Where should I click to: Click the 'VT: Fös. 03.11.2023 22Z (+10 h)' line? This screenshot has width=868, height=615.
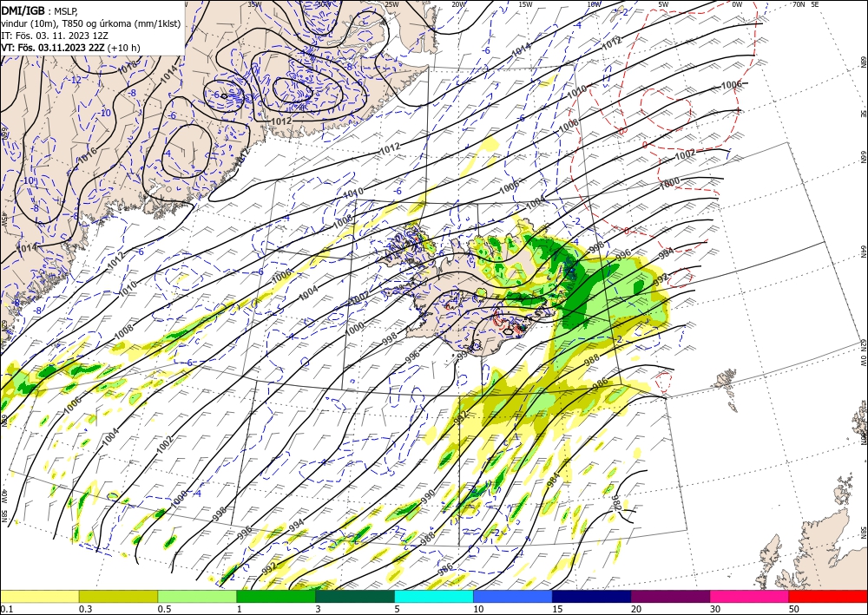click(x=70, y=48)
